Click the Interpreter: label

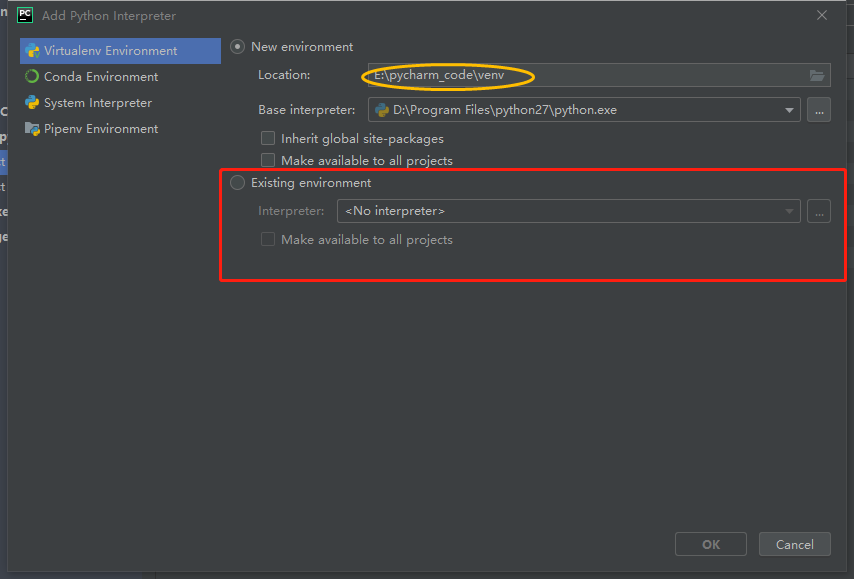[291, 211]
